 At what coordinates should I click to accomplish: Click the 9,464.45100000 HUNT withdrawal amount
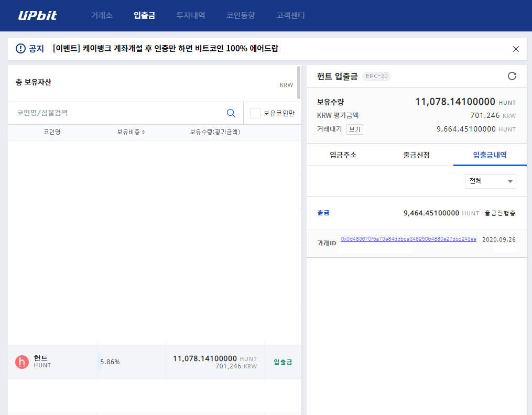click(x=441, y=213)
